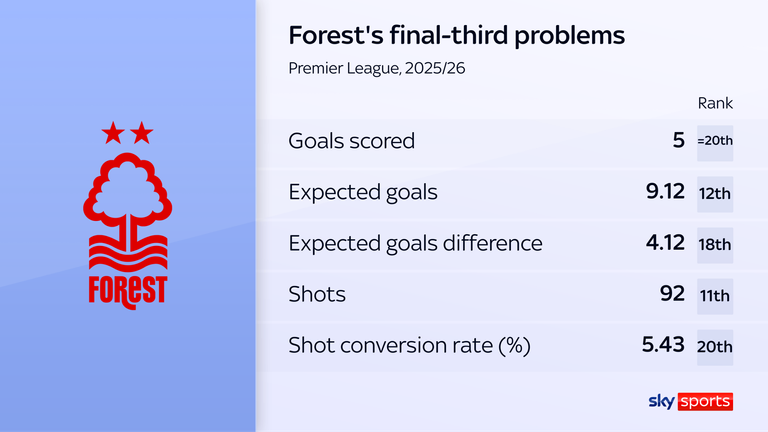The width and height of the screenshot is (768, 432).
Task: Select the "Shot conversion rate (%)" label
Action: click(x=410, y=346)
